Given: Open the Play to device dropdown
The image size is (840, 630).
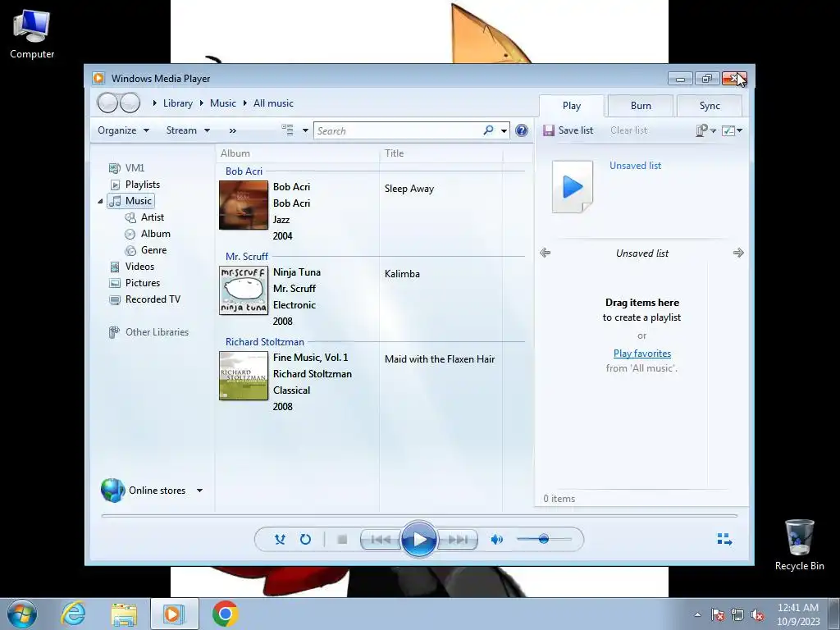Looking at the screenshot, I should 705,130.
